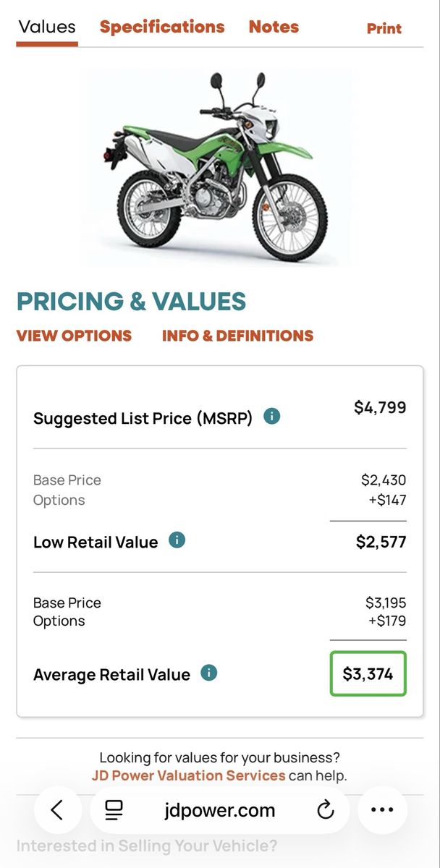Screen dimensions: 440x868
Task: Click info icon beside Average Retail Value
Action: coord(208,673)
